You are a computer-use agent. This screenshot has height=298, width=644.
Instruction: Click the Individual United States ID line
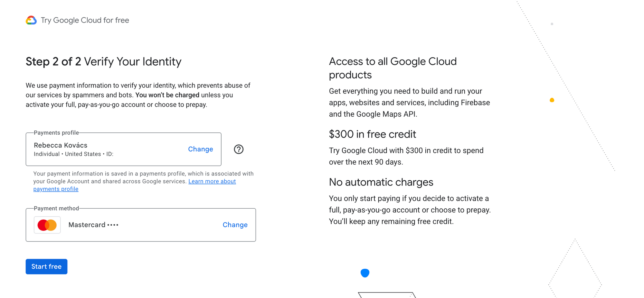pyautogui.click(x=74, y=154)
